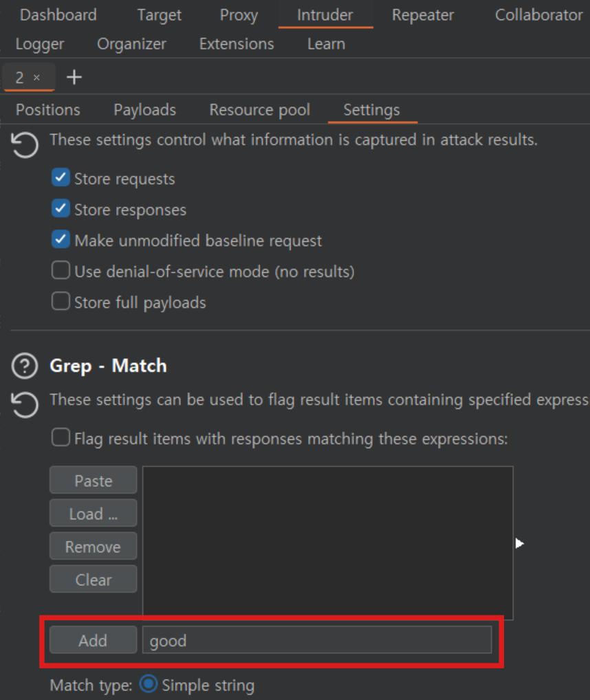Add a new Intruder tab with plus icon
Screen dimensions: 590x700
pyautogui.click(x=74, y=78)
